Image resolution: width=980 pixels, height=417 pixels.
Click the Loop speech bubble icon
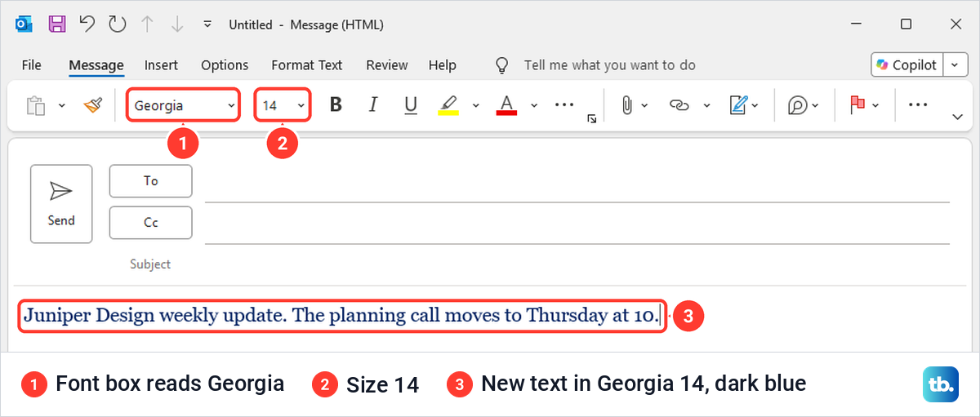[x=797, y=105]
